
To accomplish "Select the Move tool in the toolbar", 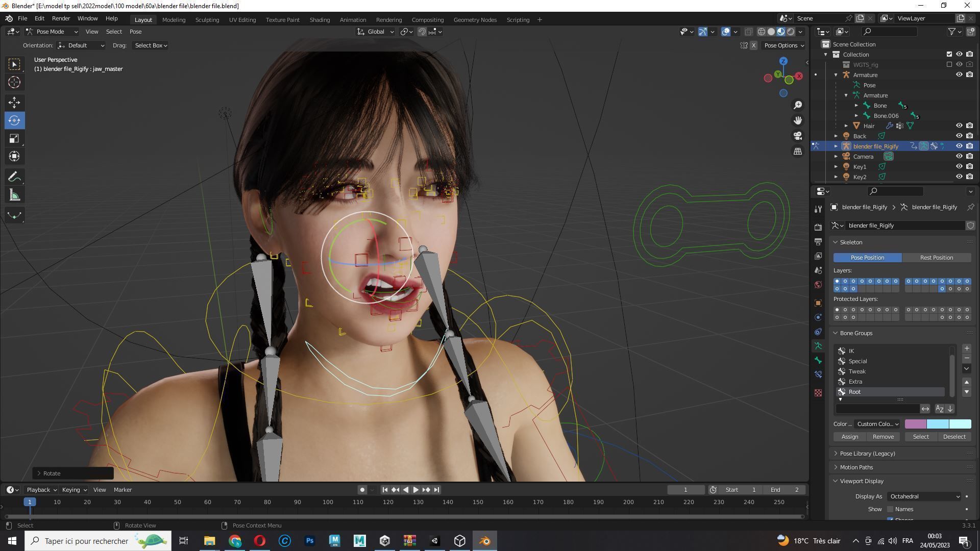I will 14,103.
